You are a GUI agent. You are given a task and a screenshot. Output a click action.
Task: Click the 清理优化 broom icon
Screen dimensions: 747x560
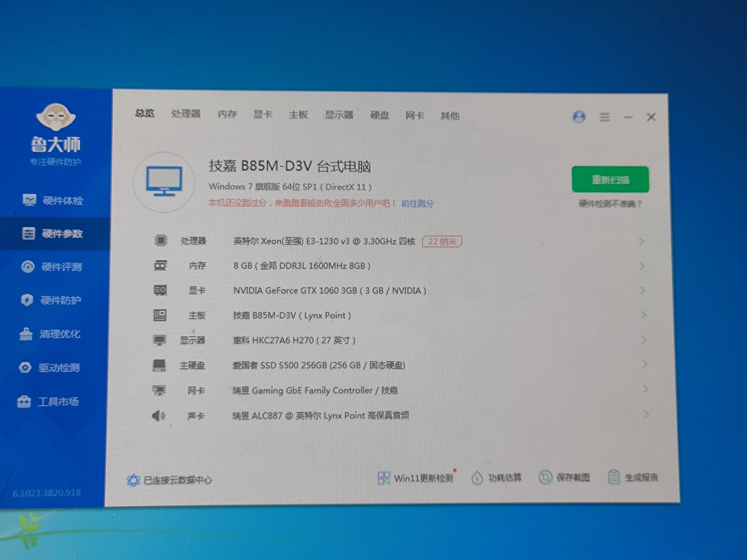pos(26,334)
